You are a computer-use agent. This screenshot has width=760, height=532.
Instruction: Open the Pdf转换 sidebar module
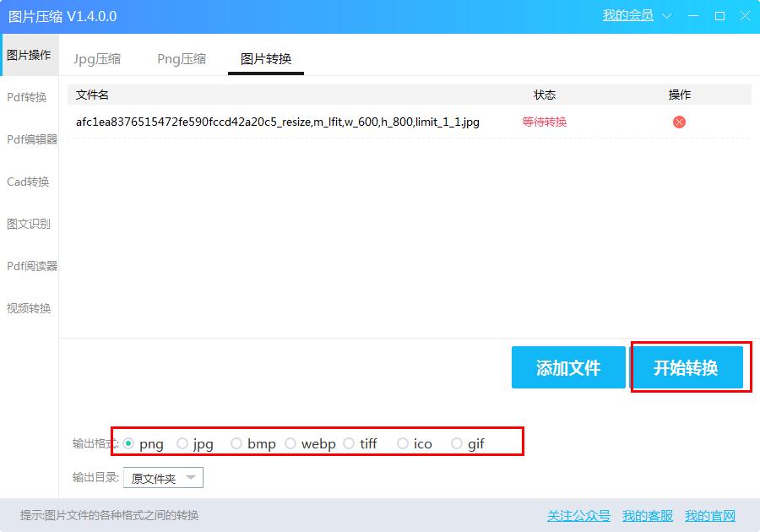coord(28,97)
